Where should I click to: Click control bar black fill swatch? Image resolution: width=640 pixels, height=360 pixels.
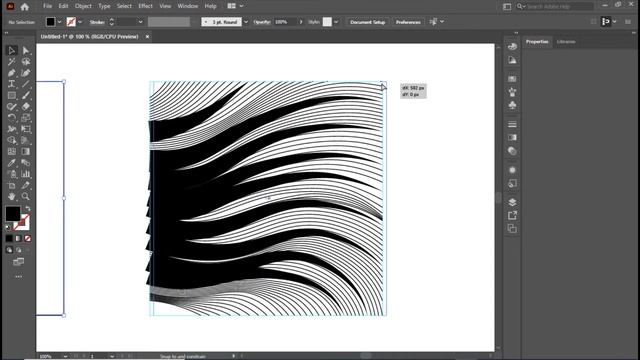[50, 22]
